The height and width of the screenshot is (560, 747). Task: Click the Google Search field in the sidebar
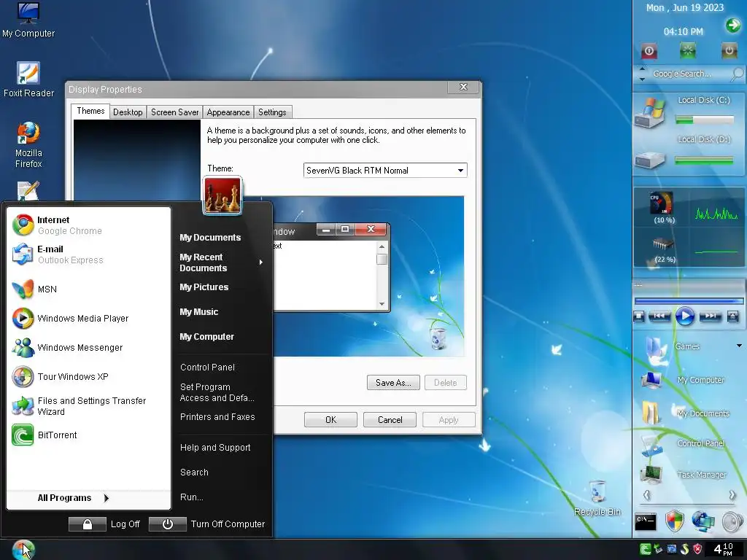pos(689,74)
